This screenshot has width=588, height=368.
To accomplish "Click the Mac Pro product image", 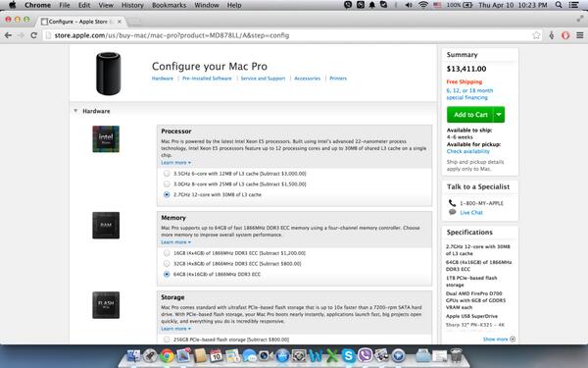I will (x=109, y=74).
